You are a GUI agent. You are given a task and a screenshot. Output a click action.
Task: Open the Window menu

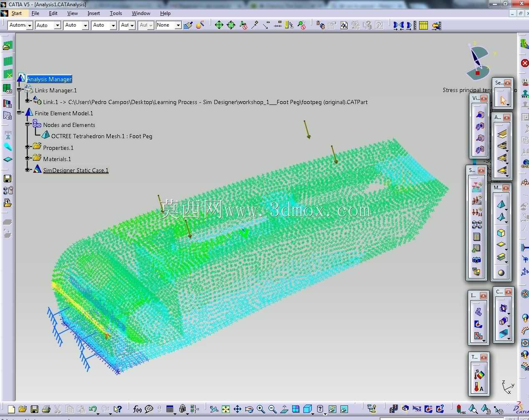point(141,13)
